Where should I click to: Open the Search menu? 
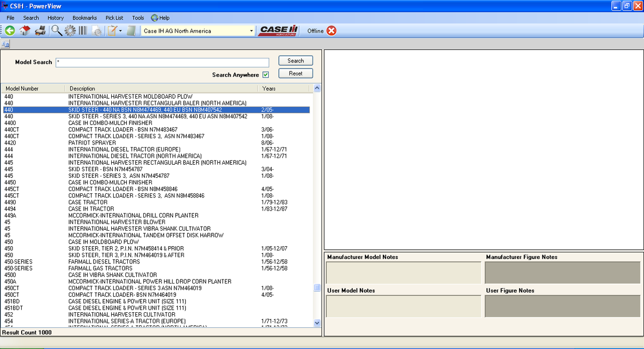(x=31, y=18)
